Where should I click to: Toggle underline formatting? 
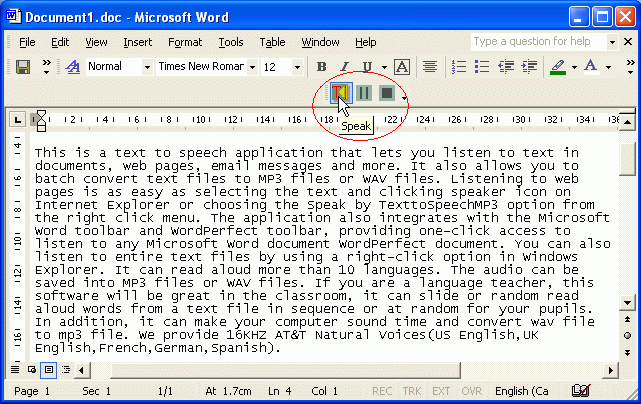(x=367, y=67)
